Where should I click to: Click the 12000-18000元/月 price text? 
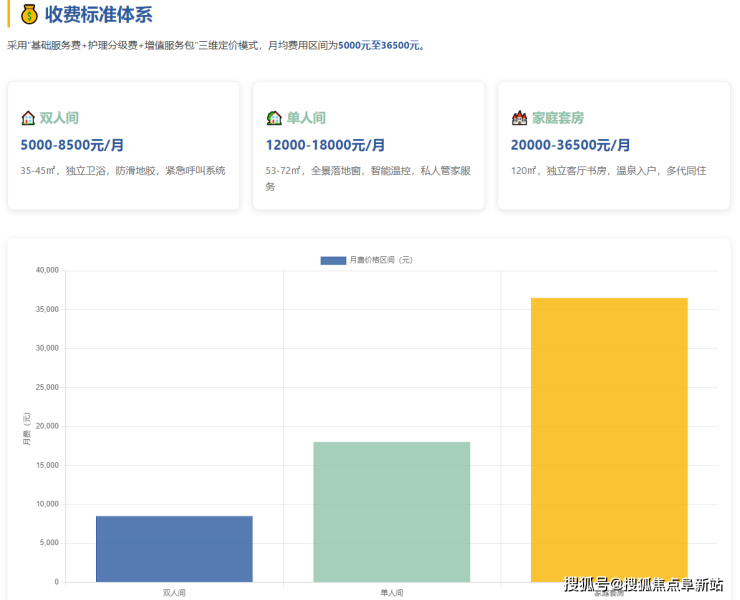(x=325, y=145)
